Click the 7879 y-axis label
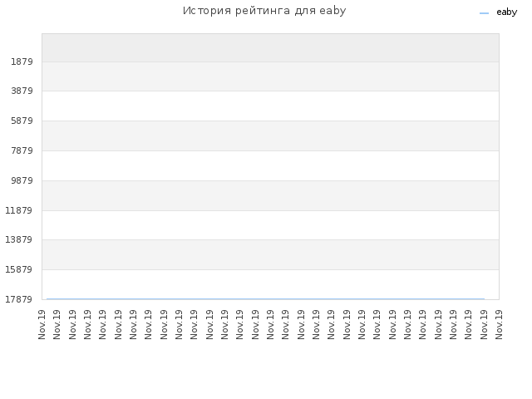532x399 pixels. point(22,150)
